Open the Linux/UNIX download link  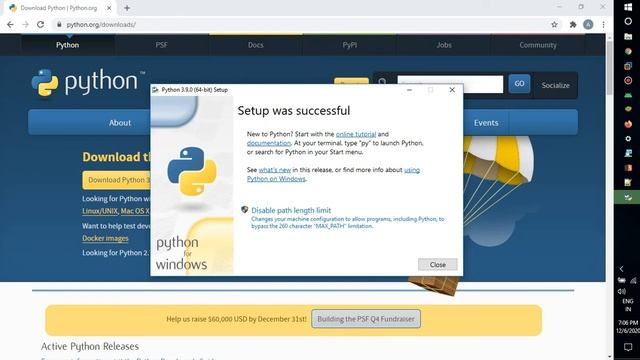tap(100, 211)
